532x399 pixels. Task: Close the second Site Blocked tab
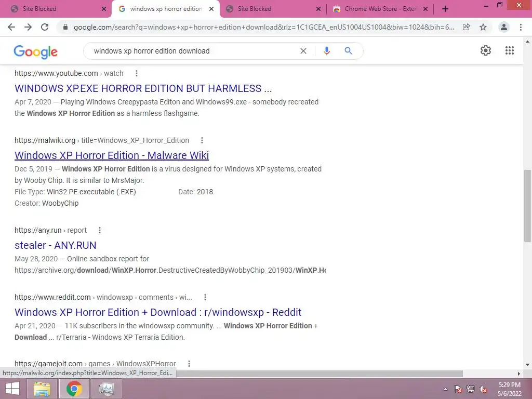point(318,9)
